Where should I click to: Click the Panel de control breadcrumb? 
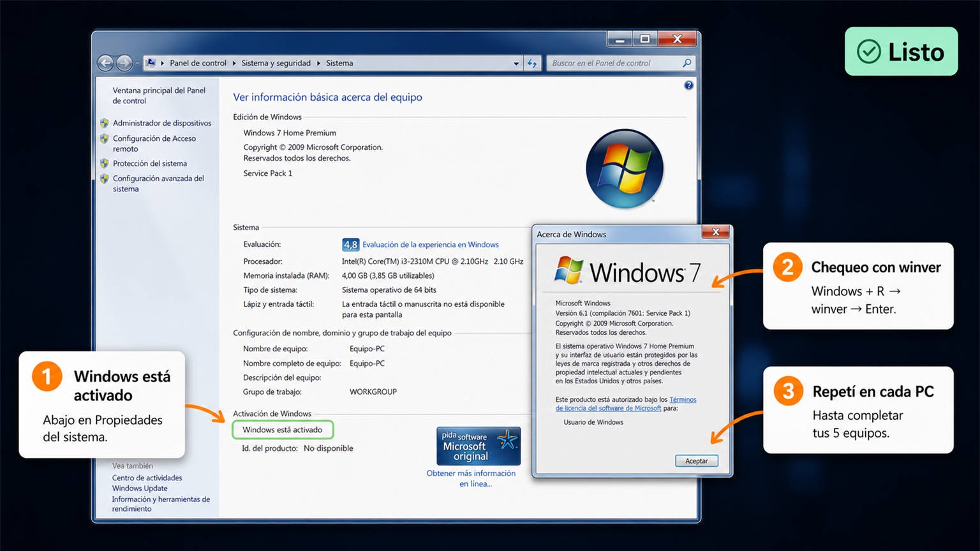pos(198,63)
